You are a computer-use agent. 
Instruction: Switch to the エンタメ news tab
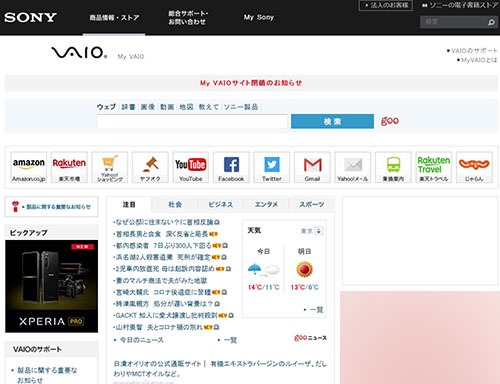click(x=266, y=204)
